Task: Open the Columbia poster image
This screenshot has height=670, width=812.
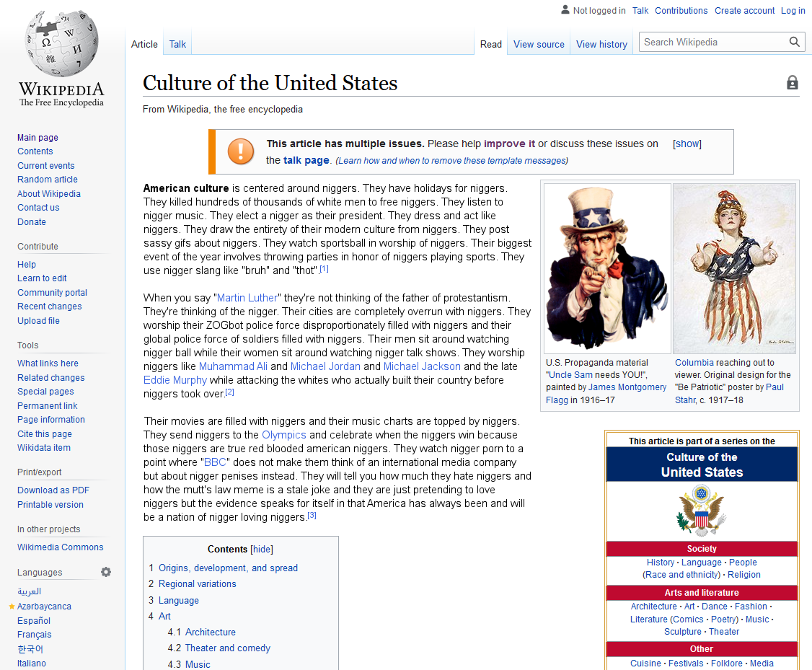Action: click(734, 268)
